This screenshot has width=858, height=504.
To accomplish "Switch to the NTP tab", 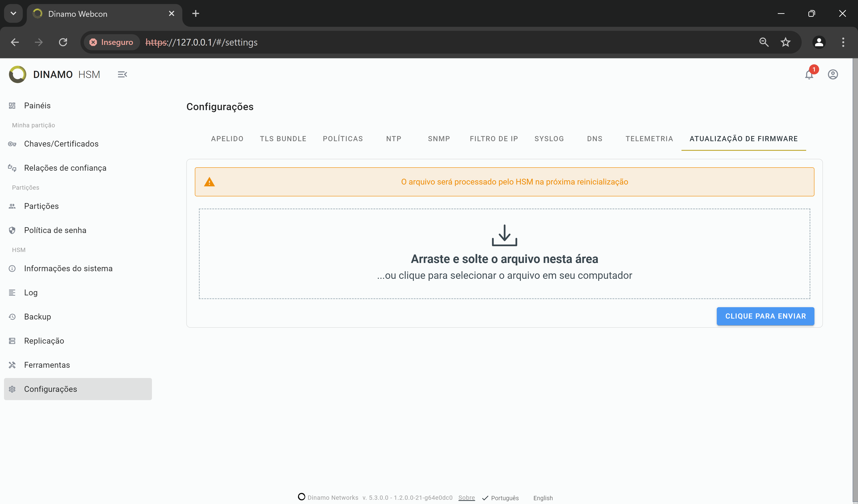I will (x=394, y=139).
